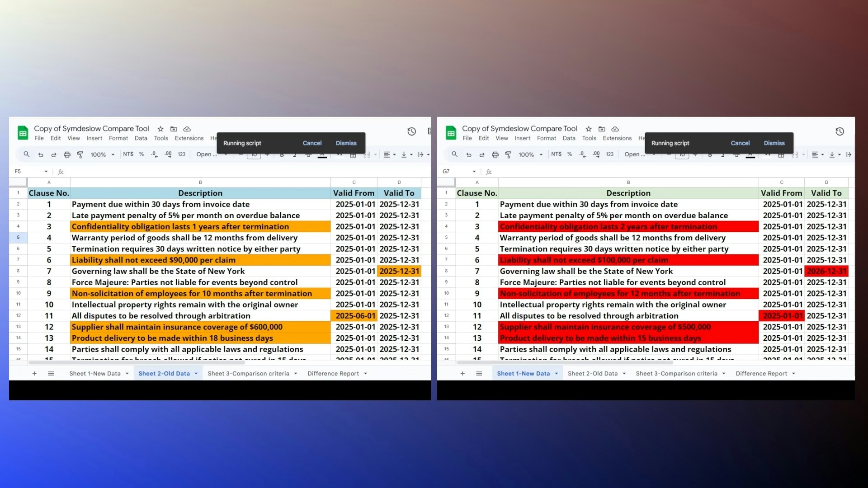The width and height of the screenshot is (868, 488).
Task: Add a new sheet with the plus icon
Action: click(34, 373)
